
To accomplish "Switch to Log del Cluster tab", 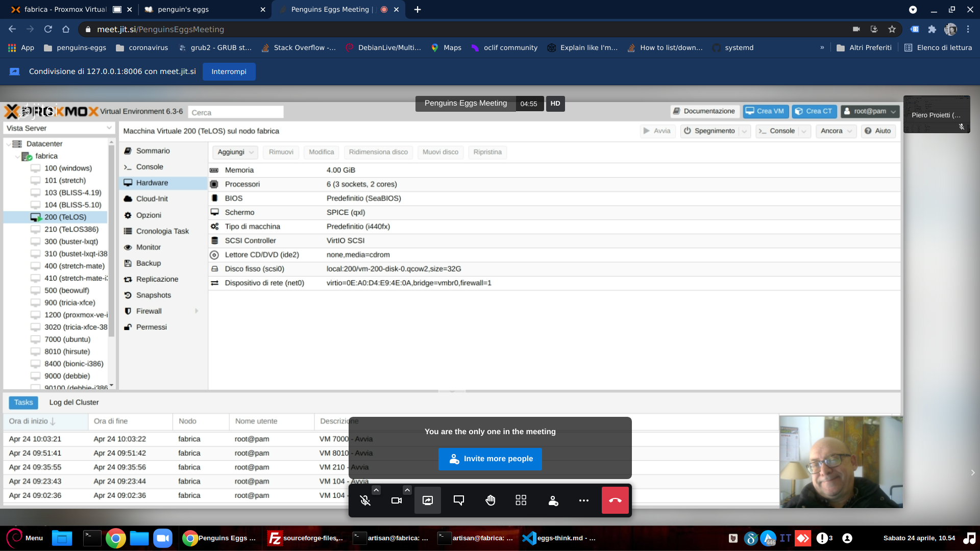I will (74, 403).
